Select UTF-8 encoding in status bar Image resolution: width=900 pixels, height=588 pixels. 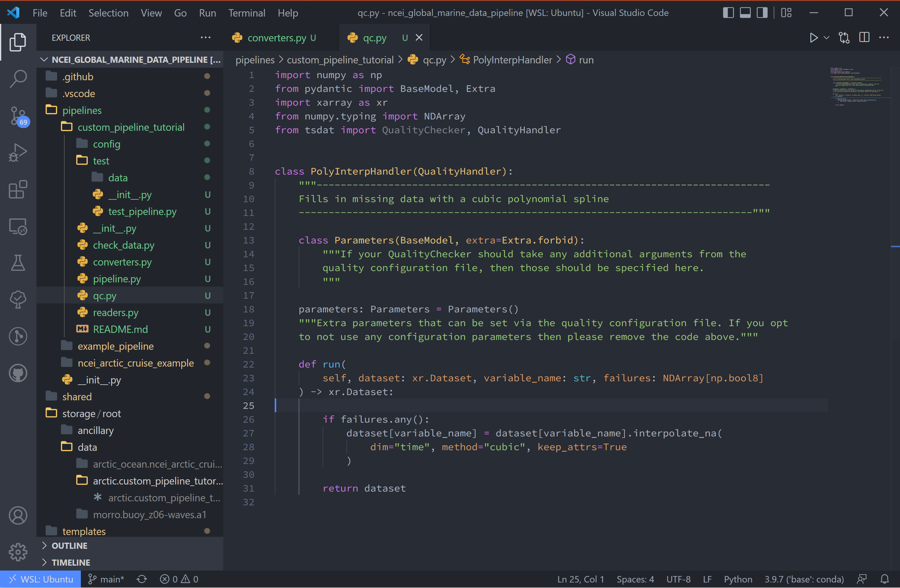678,579
